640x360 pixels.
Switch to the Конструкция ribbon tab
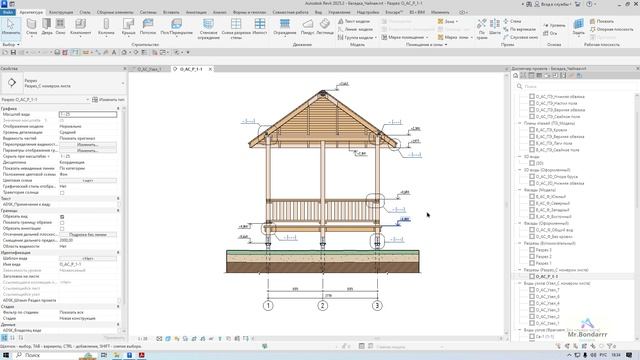(x=61, y=12)
